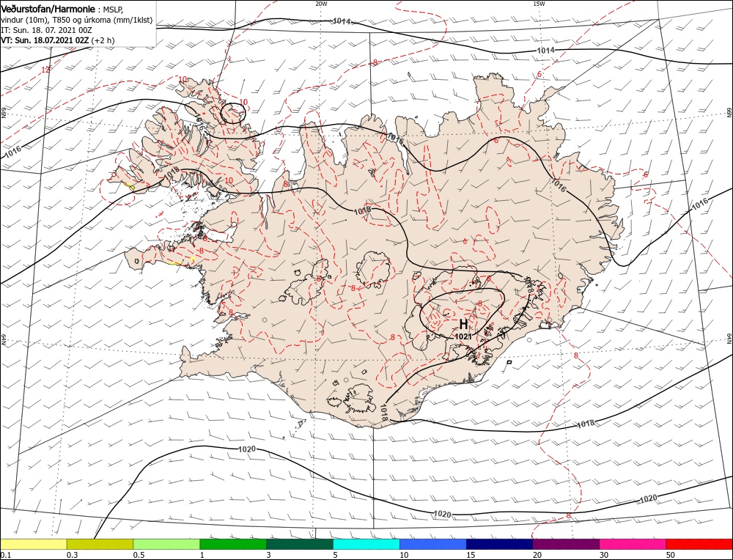The height and width of the screenshot is (560, 733).
Task: Click the '20W' longitude label
Action: [x=321, y=4]
